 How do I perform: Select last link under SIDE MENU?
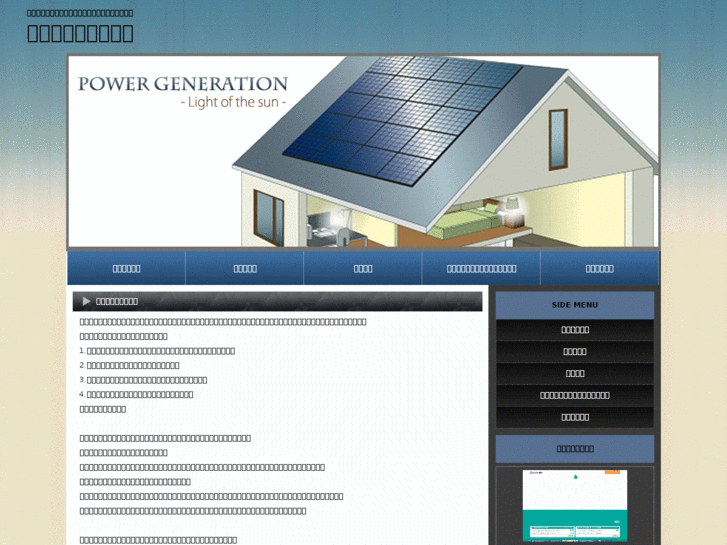click(575, 417)
